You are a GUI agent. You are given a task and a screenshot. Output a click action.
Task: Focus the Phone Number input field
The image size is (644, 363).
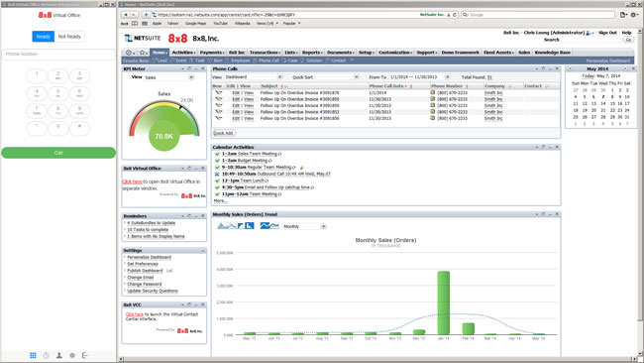coord(58,55)
